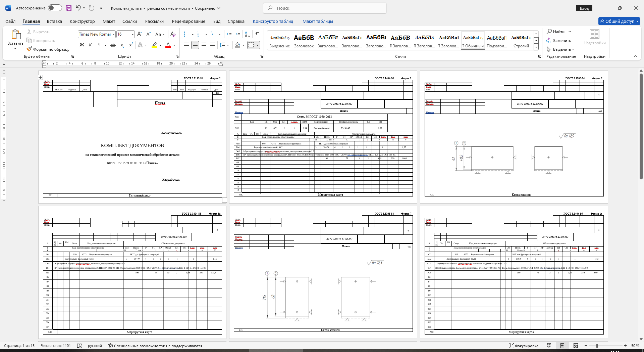Toggle the paragraph marks (¶) icon
This screenshot has width=644, height=352.
257,34
